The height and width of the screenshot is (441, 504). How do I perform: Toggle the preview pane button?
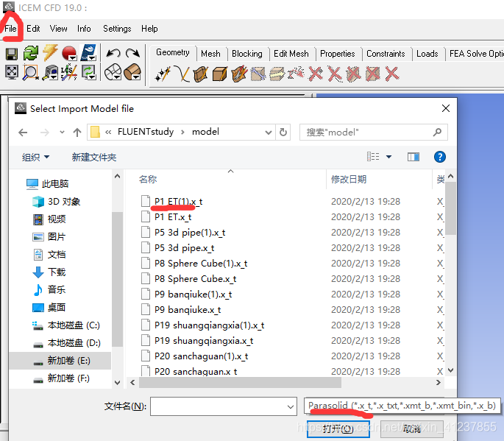click(x=414, y=157)
